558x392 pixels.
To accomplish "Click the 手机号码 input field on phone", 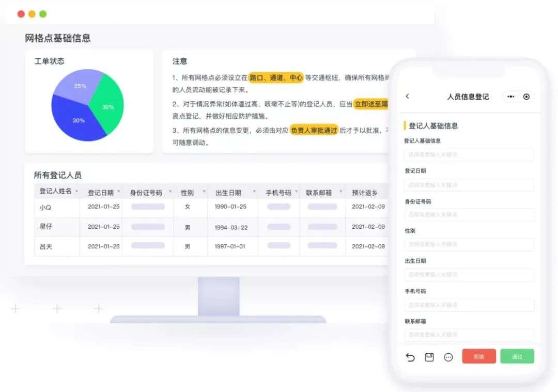I will [x=469, y=305].
